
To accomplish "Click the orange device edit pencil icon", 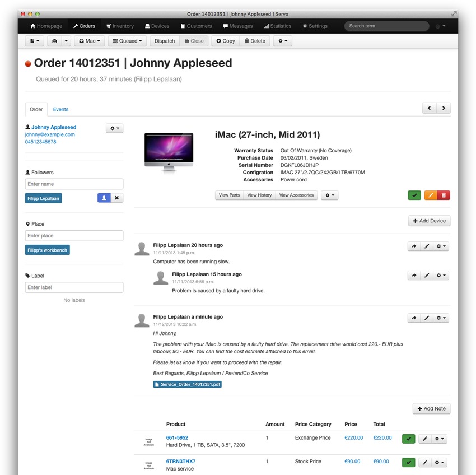I will [x=431, y=195].
